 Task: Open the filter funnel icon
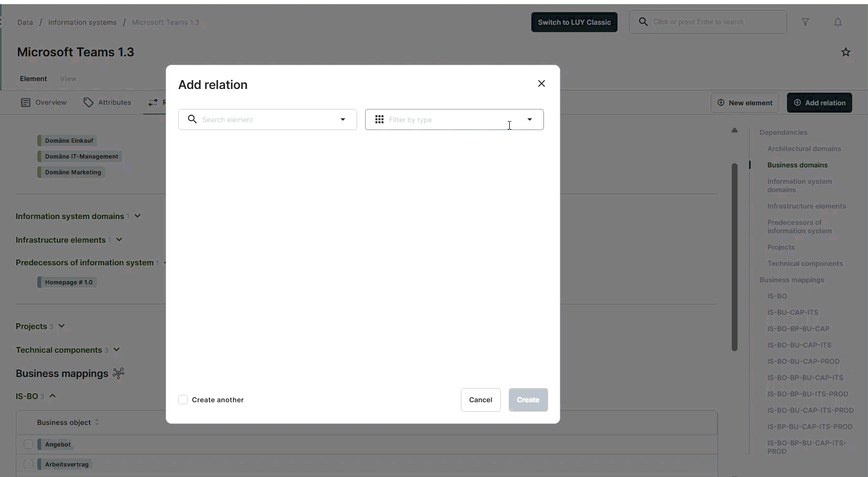click(x=805, y=22)
